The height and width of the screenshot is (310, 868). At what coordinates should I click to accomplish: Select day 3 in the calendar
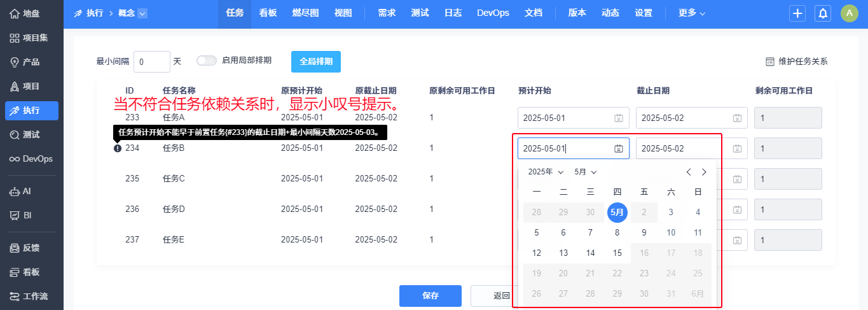click(671, 213)
